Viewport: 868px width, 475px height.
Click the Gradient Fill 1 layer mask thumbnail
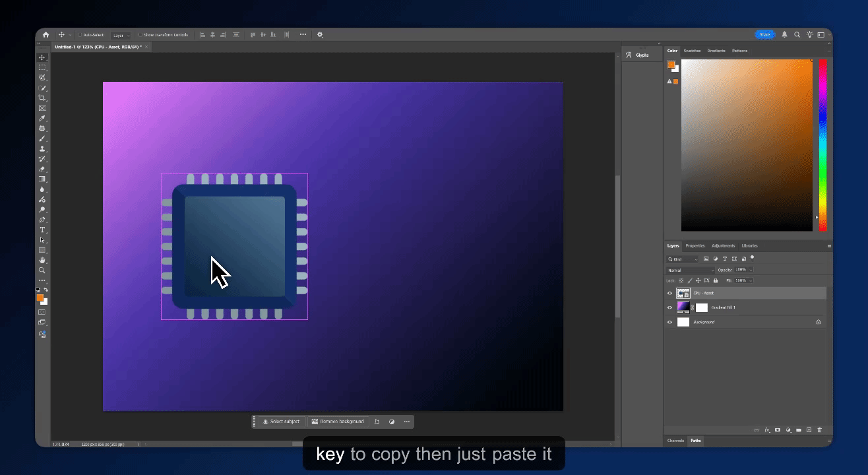coord(702,307)
